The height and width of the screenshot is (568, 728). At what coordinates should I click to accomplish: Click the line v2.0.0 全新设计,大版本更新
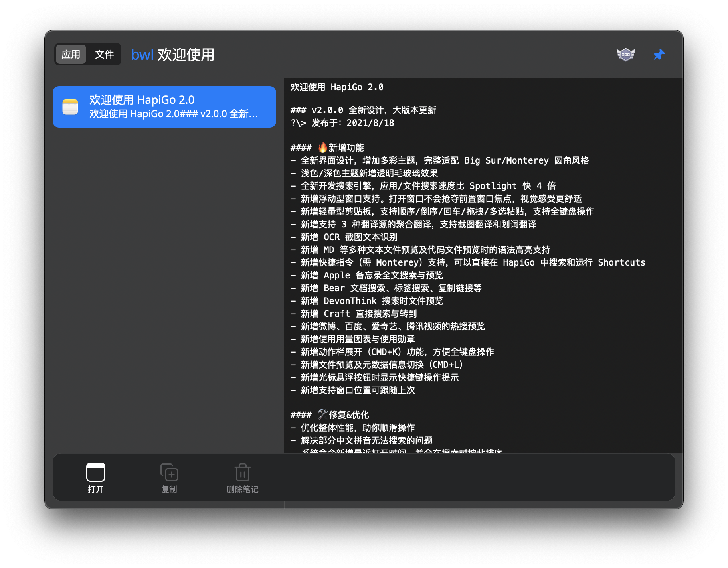tap(363, 110)
